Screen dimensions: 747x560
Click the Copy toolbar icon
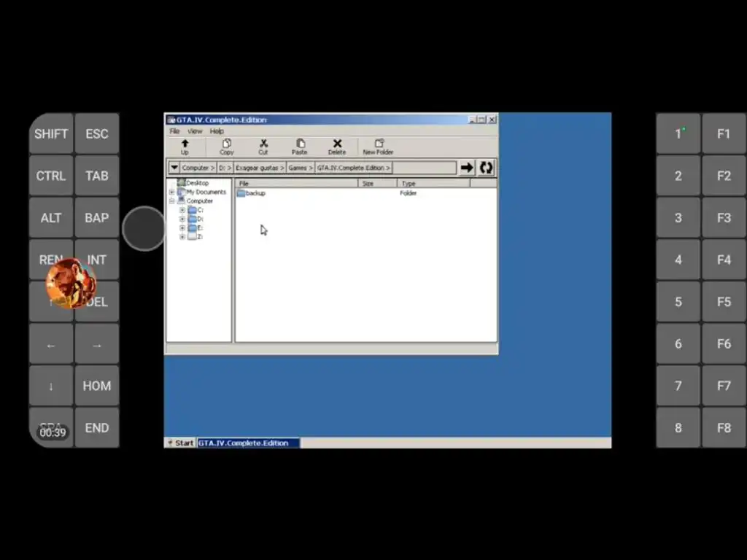227,147
